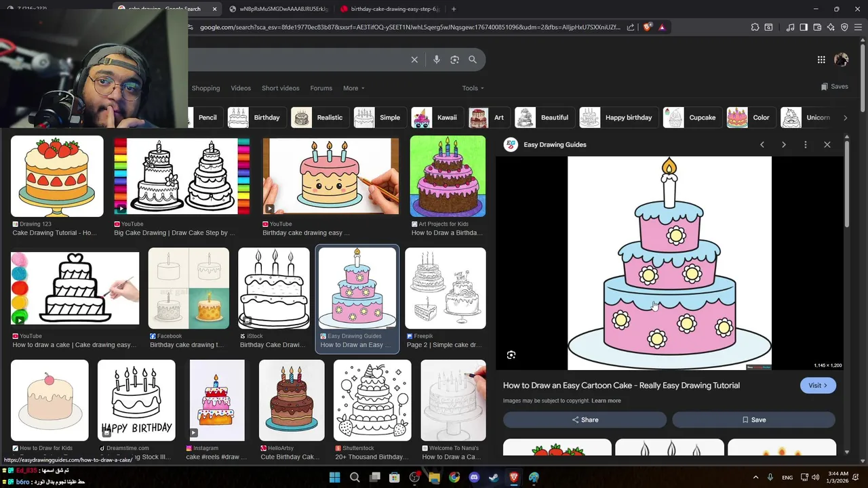Open the Brave playlist music-note icon

(790, 27)
